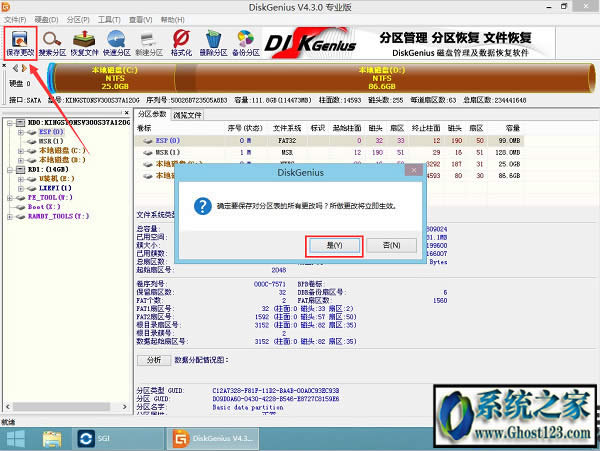Image resolution: width=600 pixels, height=451 pixels.
Task: Click the Delete Partition (删除分区) icon
Action: pyautogui.click(x=212, y=40)
